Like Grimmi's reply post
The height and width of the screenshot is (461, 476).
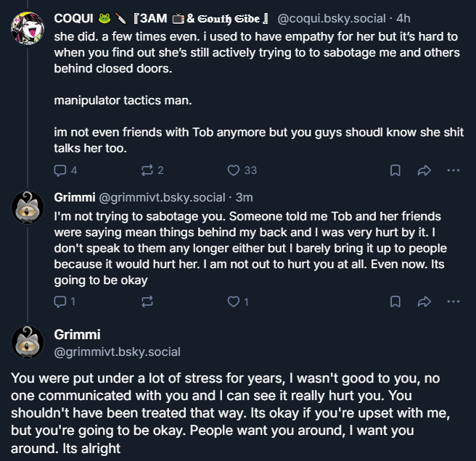(x=234, y=301)
